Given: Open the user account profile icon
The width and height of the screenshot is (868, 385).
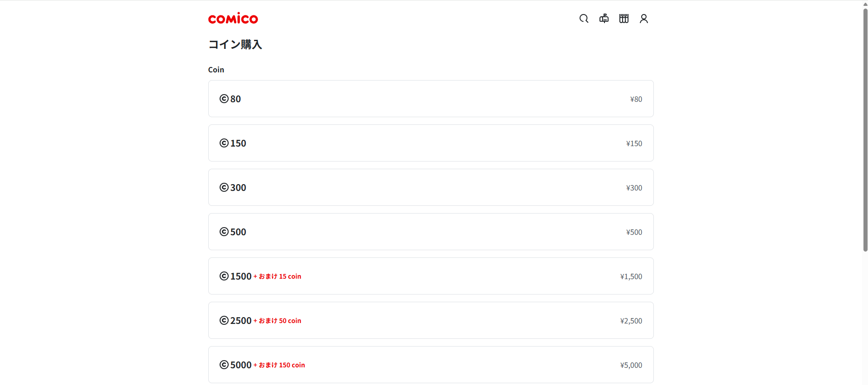Looking at the screenshot, I should click(x=644, y=19).
